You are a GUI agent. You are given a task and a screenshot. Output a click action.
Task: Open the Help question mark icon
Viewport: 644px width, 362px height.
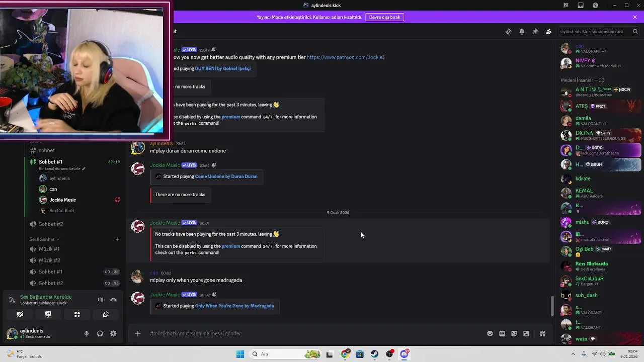pos(596,6)
